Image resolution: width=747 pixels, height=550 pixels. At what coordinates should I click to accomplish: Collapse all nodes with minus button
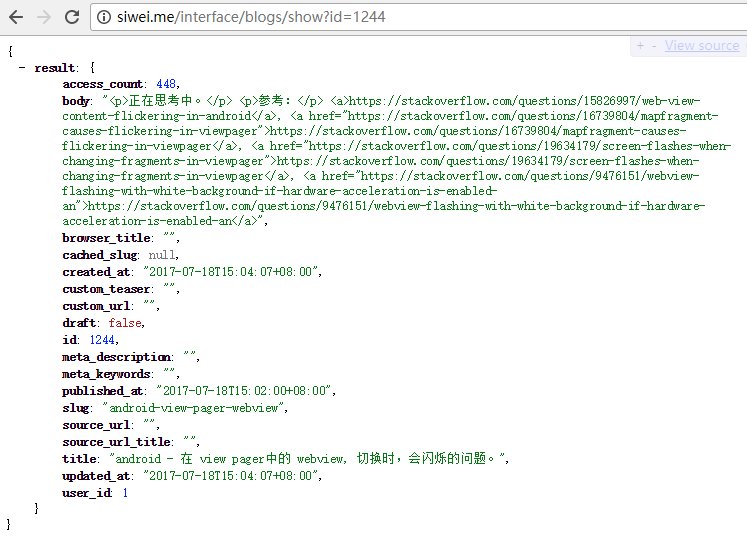click(654, 46)
